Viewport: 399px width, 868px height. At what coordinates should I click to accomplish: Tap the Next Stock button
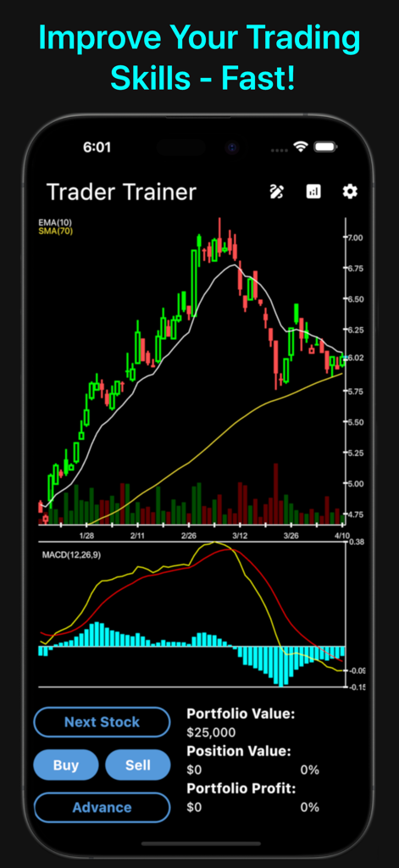pos(102,722)
